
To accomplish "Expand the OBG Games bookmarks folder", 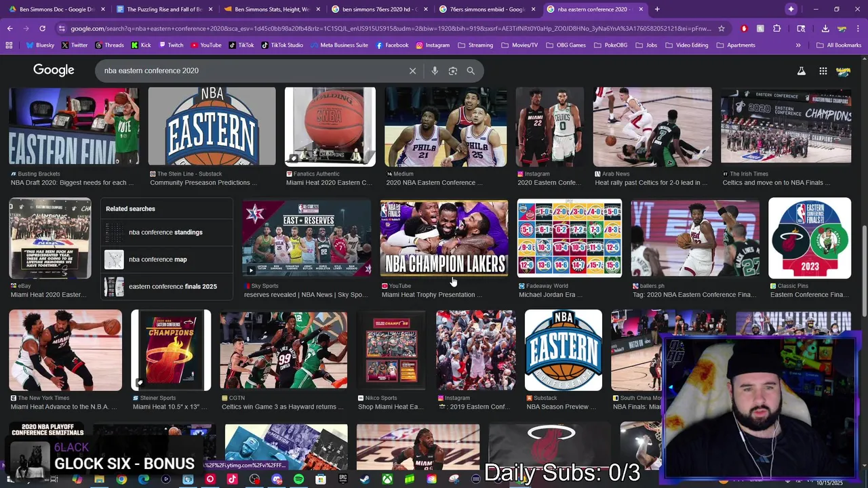I will click(566, 45).
